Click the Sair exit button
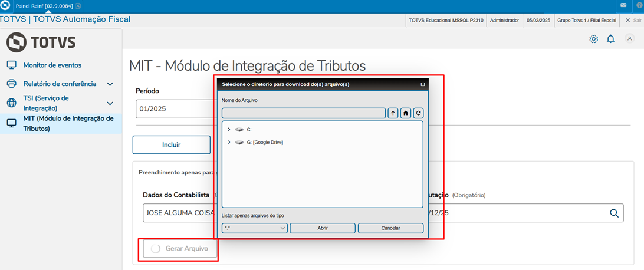The image size is (644, 270). (633, 20)
